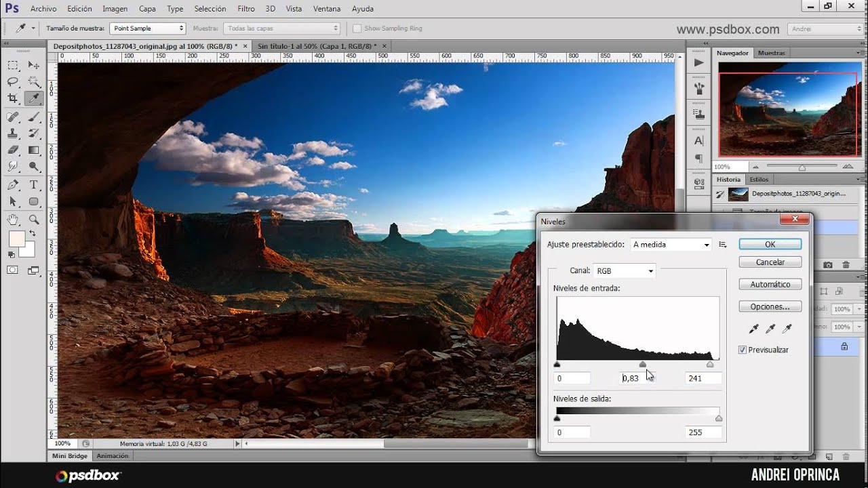The width and height of the screenshot is (868, 488).
Task: Select the Crop tool
Action: 13,99
